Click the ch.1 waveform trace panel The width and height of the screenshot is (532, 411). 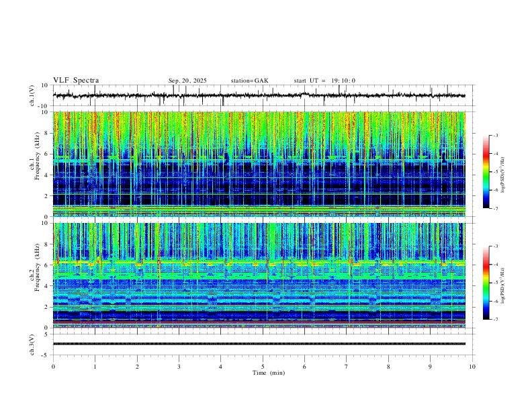pos(263,95)
